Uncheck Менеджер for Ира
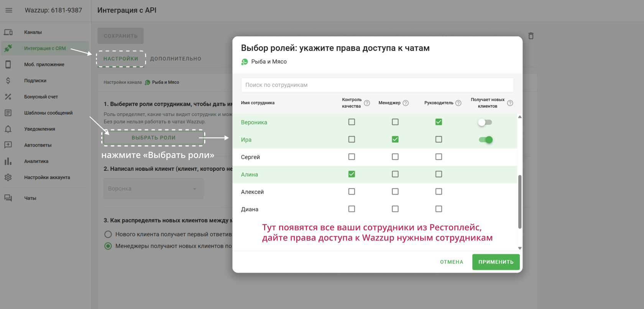Image resolution: width=644 pixels, height=309 pixels. (x=395, y=139)
